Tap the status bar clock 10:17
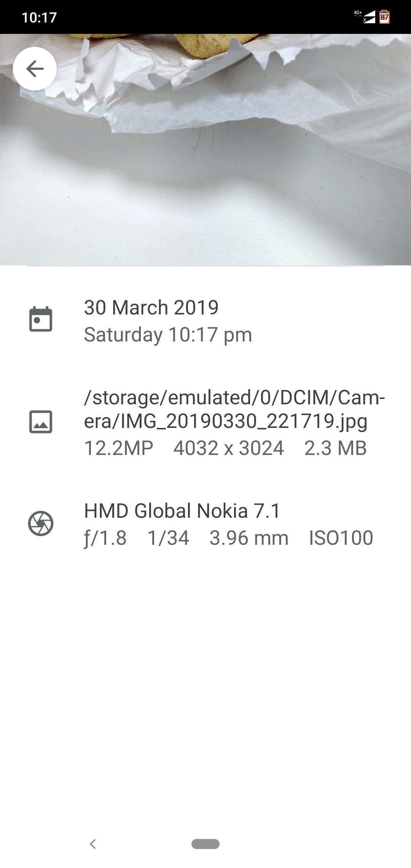The width and height of the screenshot is (411, 868). pos(39,18)
